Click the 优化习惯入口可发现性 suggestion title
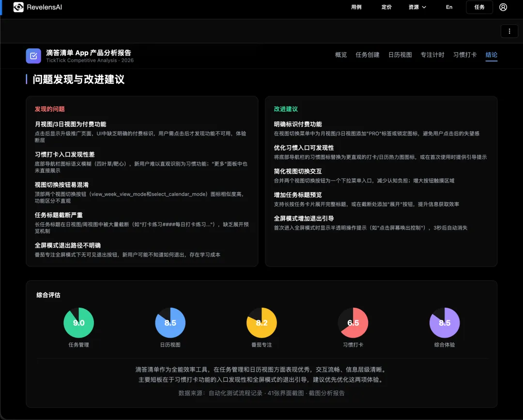This screenshot has width=523, height=420. pos(304,148)
